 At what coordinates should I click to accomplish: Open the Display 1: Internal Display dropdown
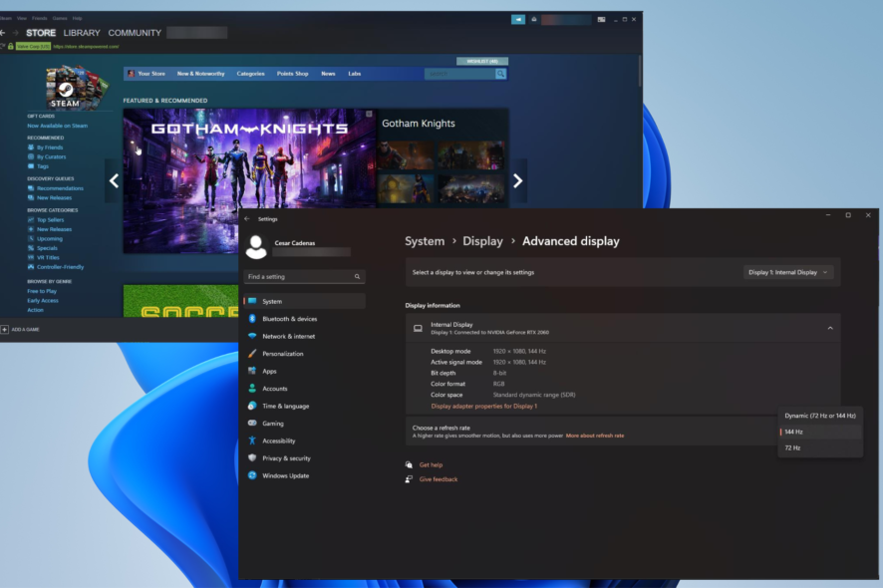(x=788, y=273)
